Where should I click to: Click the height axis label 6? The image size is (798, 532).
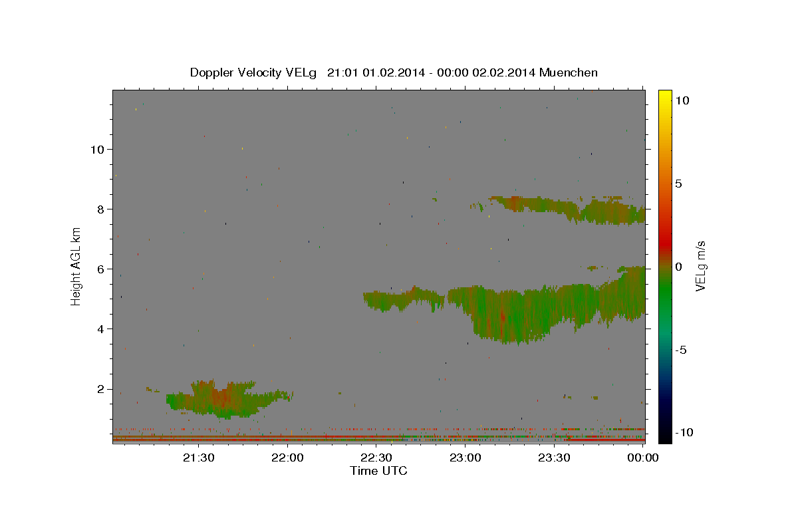[100, 269]
